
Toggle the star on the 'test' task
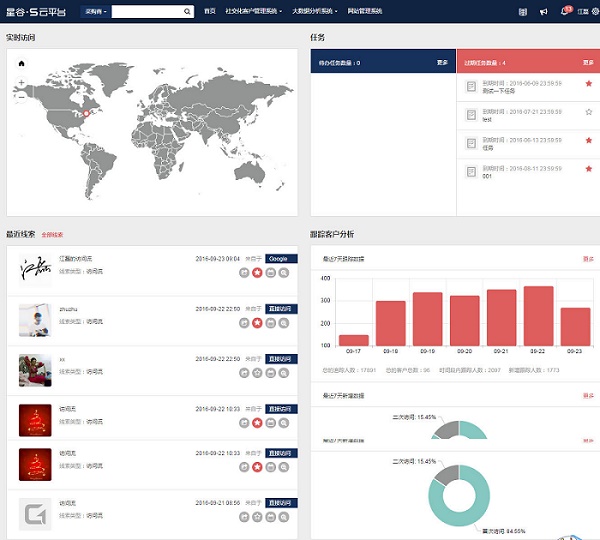pos(588,112)
